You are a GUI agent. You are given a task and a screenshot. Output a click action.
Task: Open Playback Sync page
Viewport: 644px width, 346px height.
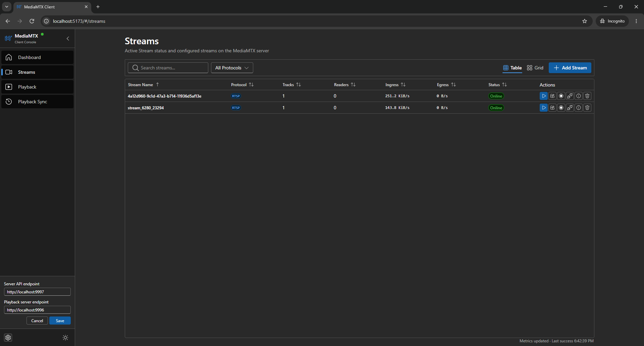tap(37, 102)
